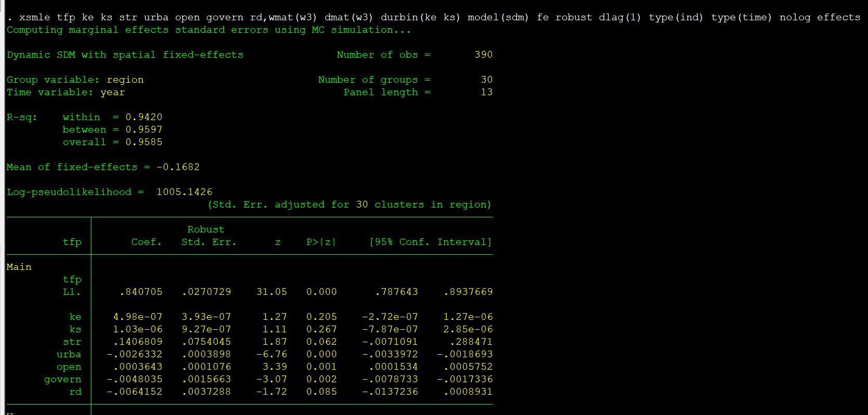Click the within R-sq value 0.9420

point(144,117)
